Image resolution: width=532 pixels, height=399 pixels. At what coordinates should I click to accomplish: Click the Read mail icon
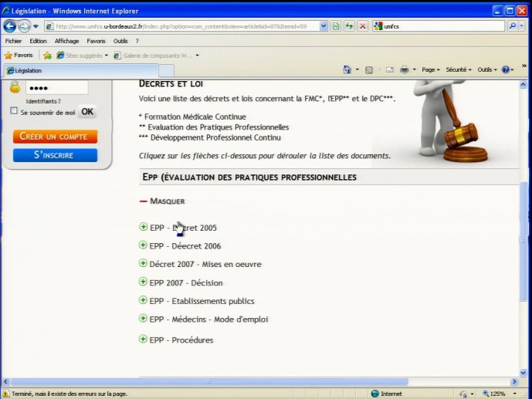click(390, 69)
